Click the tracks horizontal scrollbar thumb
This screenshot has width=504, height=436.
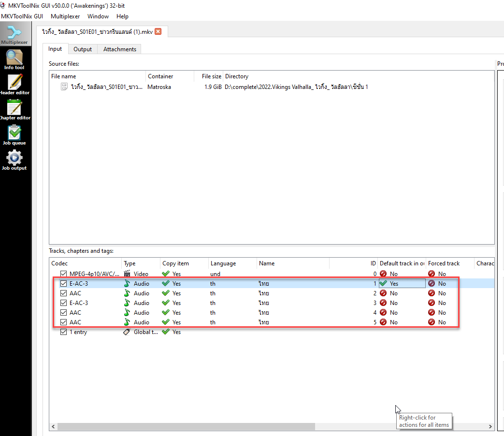(x=186, y=426)
